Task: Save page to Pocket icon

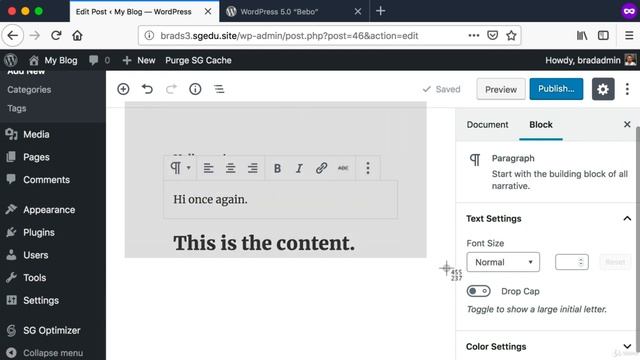Action: coord(493,36)
